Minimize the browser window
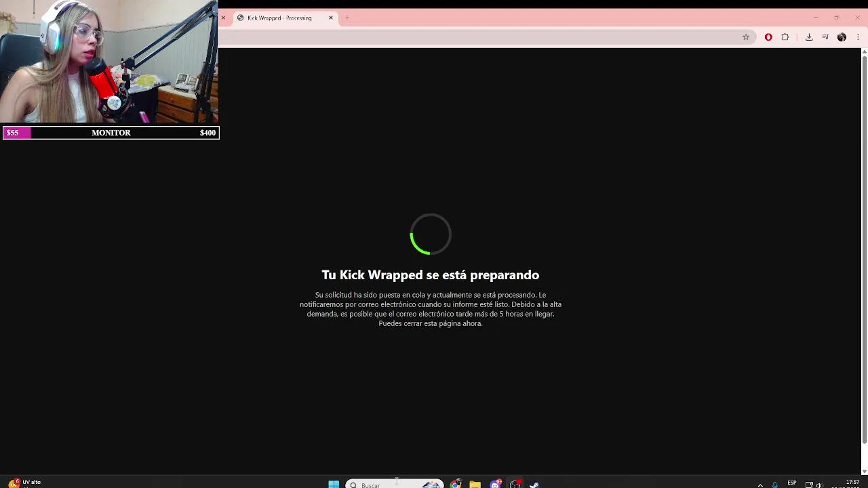 [x=816, y=18]
